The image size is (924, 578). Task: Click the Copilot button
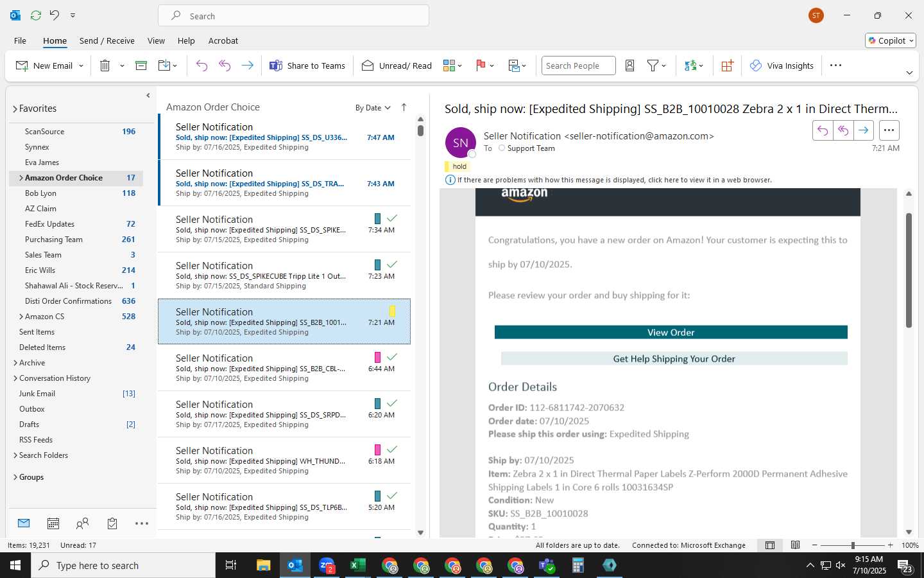click(x=891, y=40)
